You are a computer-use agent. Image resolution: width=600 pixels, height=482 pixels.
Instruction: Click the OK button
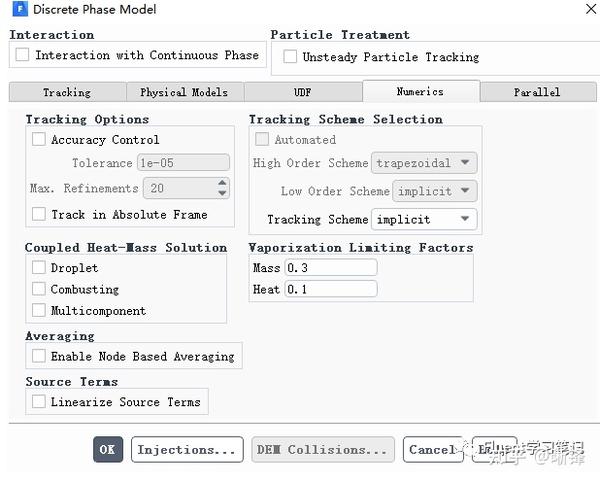[x=107, y=450]
